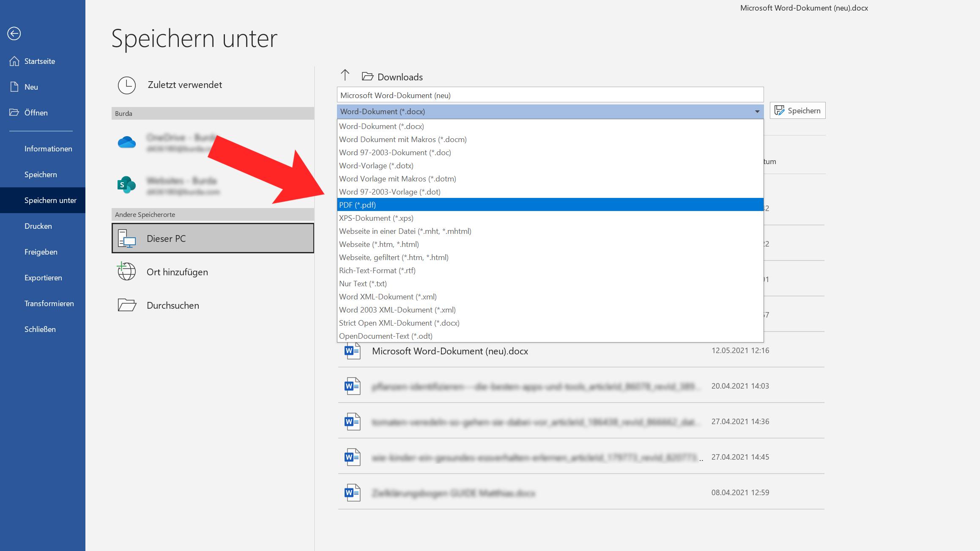This screenshot has width=980, height=551.
Task: Open the file format dropdown arrow
Action: [x=756, y=112]
